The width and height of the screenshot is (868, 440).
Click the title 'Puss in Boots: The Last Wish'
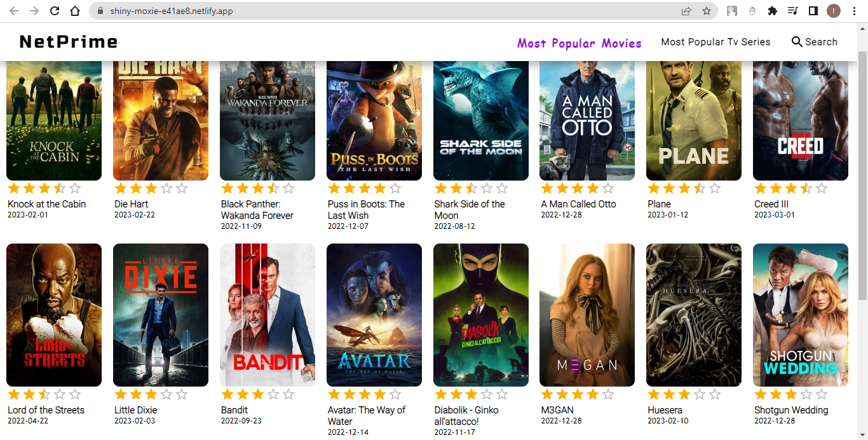click(366, 210)
